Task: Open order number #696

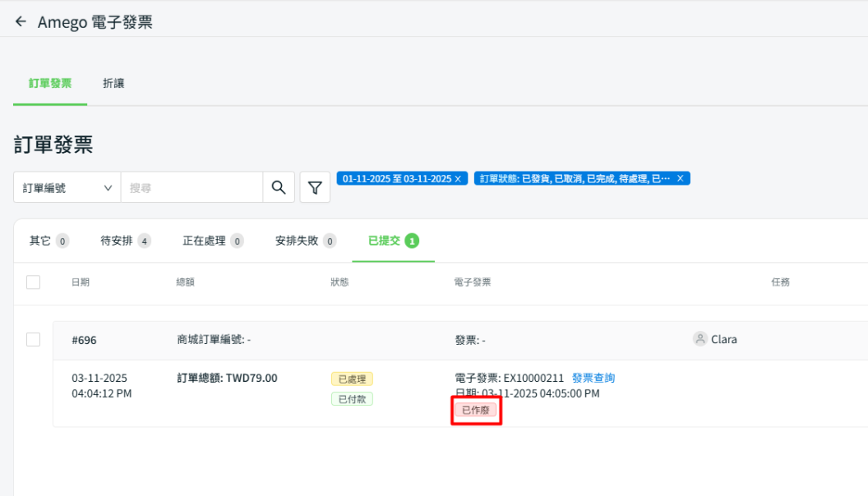Action: 84,340
